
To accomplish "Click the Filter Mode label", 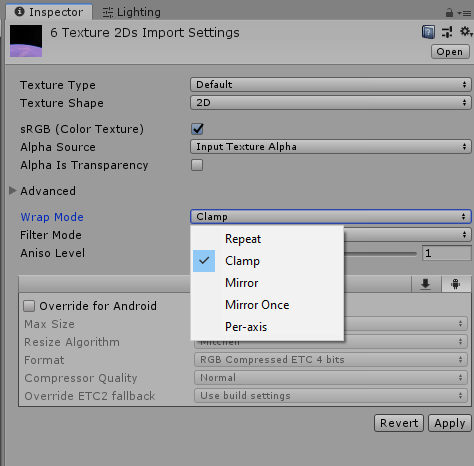I will (x=51, y=235).
